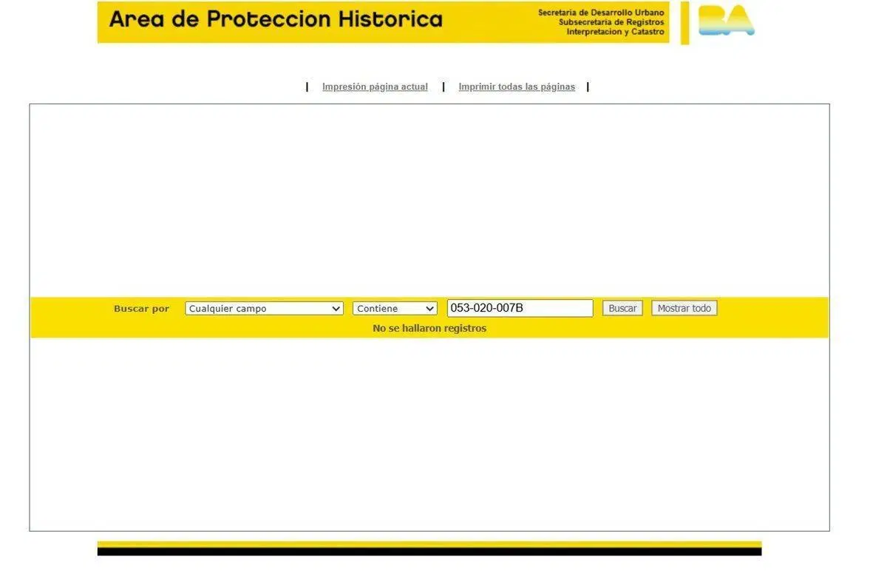The image size is (887, 588).
Task: Focus the search box containing 053-020-007B
Action: point(520,308)
